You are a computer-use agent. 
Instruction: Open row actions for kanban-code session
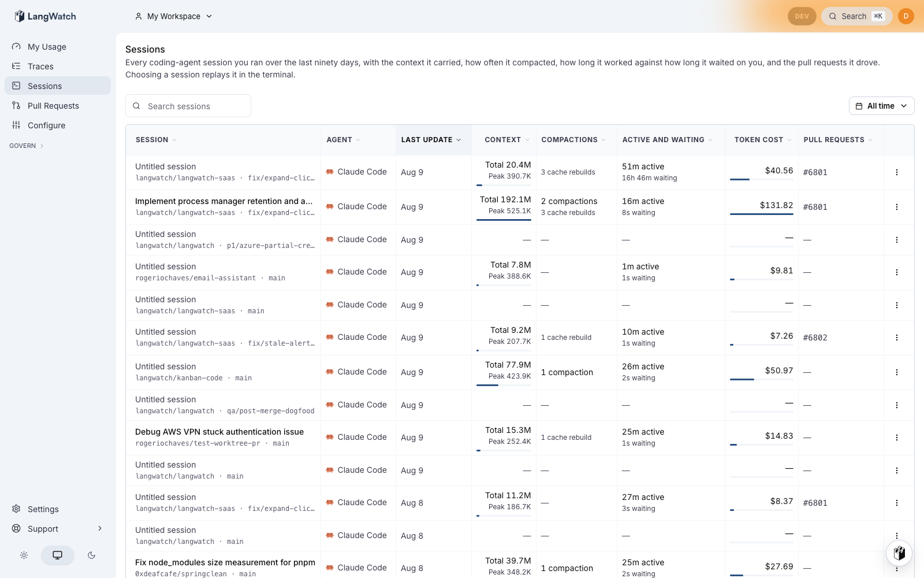click(x=897, y=372)
